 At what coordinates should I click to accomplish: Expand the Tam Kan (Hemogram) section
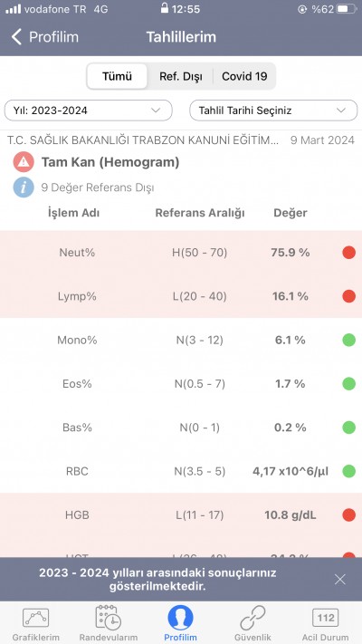[110, 162]
